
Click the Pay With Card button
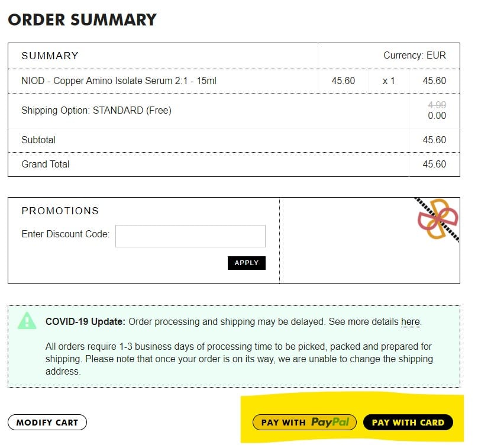click(408, 422)
